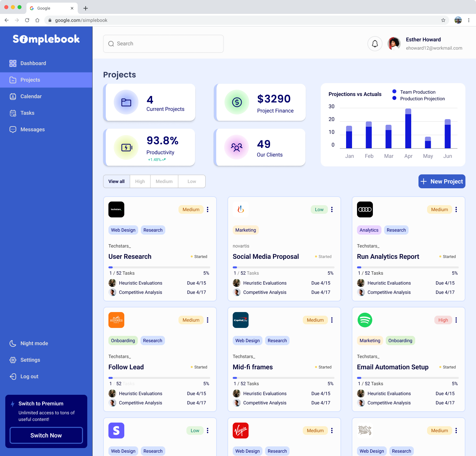The height and width of the screenshot is (456, 476).
Task: Click the Marketing tag on Social Media Proposal
Action: [246, 230]
